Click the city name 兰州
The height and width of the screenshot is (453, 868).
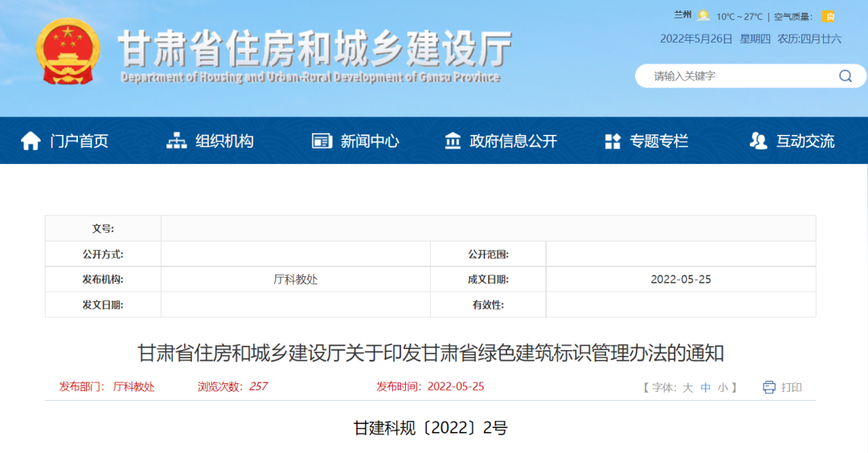coord(682,15)
